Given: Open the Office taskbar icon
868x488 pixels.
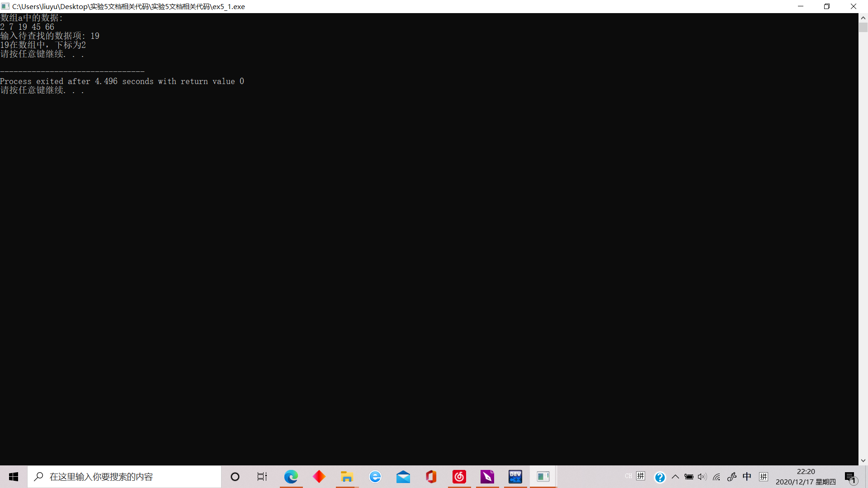Looking at the screenshot, I should (x=431, y=477).
